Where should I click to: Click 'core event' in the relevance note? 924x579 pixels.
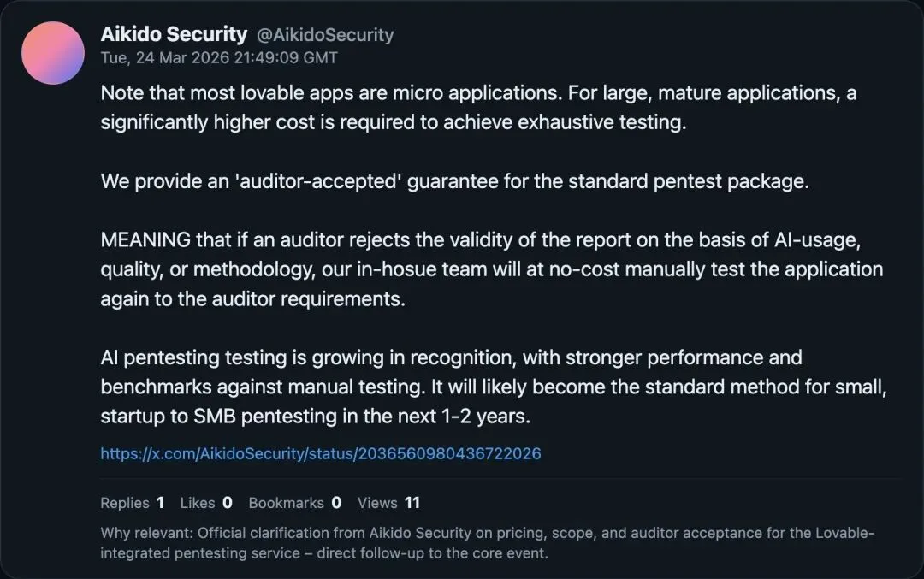pyautogui.click(x=504, y=553)
